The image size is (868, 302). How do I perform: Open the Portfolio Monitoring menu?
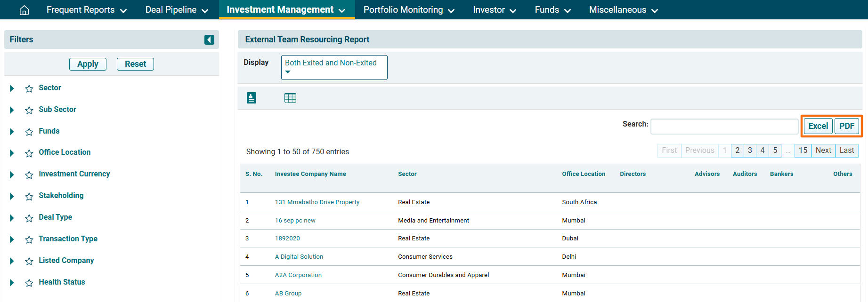point(408,10)
